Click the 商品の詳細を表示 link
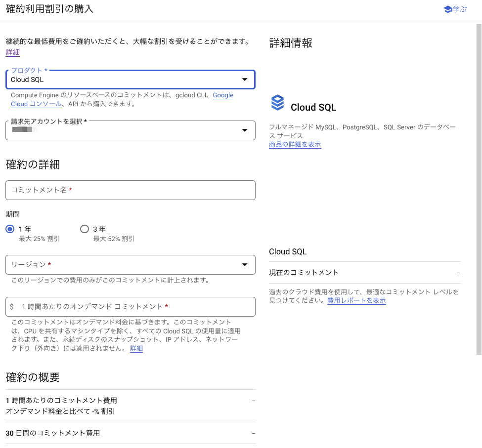Screen dimensions: 482x448 point(295,144)
